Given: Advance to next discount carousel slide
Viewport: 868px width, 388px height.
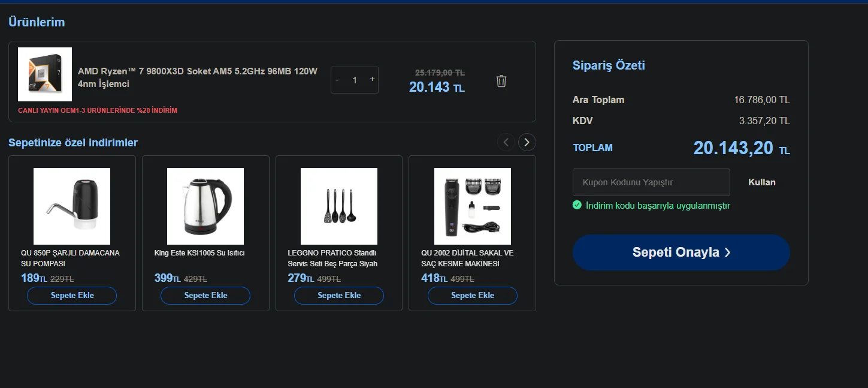Looking at the screenshot, I should [x=527, y=142].
